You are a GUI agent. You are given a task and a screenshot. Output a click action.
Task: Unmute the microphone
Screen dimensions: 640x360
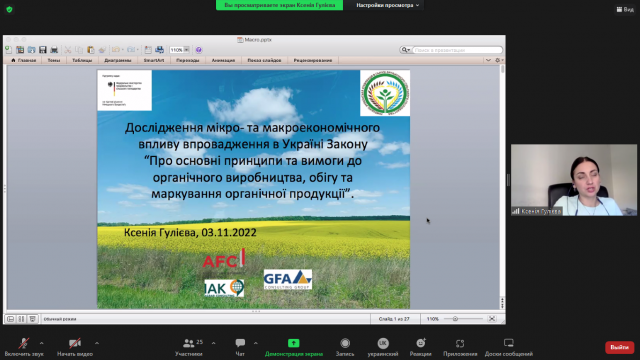click(24, 343)
